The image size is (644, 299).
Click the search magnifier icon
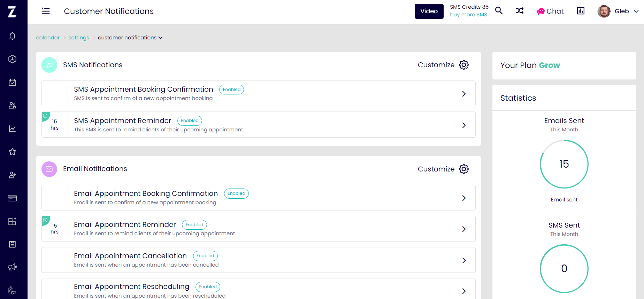(x=499, y=11)
